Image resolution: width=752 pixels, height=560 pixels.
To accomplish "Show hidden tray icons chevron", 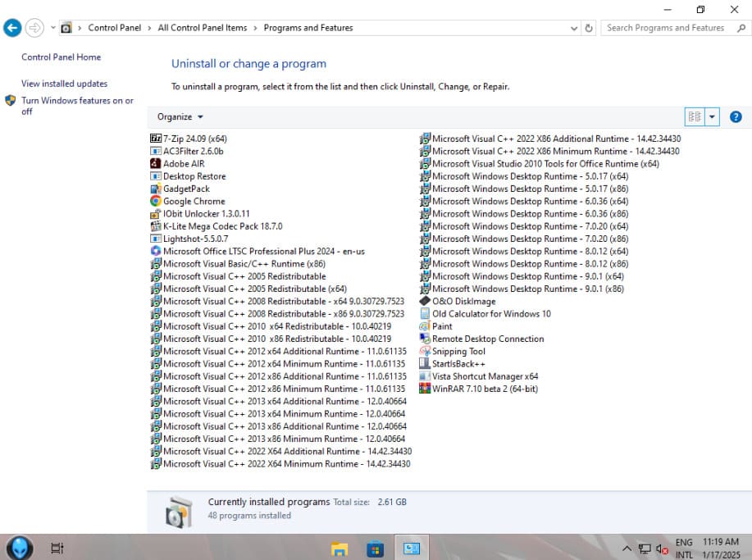I will [627, 548].
